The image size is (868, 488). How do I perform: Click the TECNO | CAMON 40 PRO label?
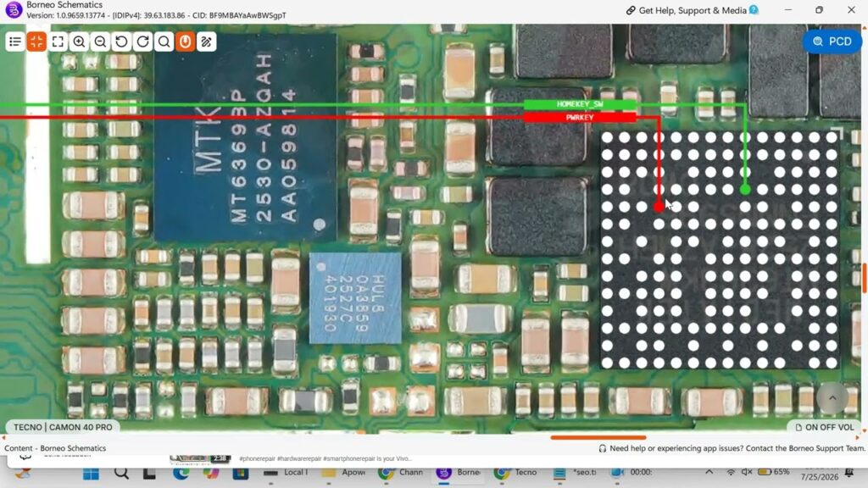point(63,427)
